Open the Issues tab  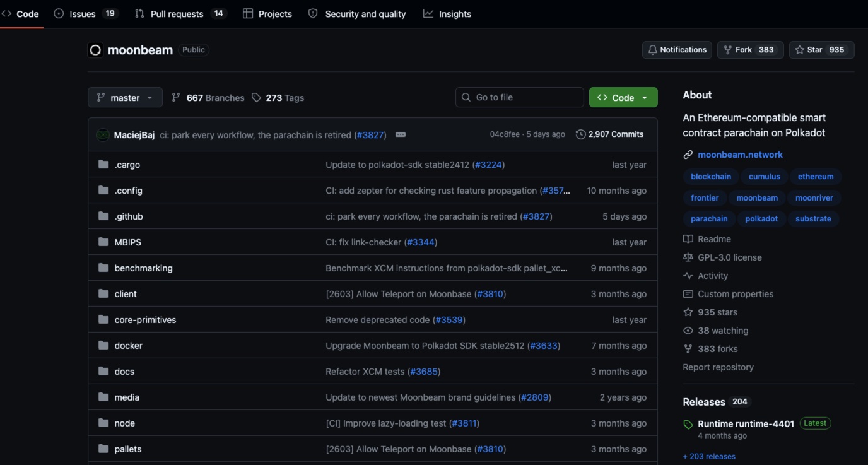[86, 14]
